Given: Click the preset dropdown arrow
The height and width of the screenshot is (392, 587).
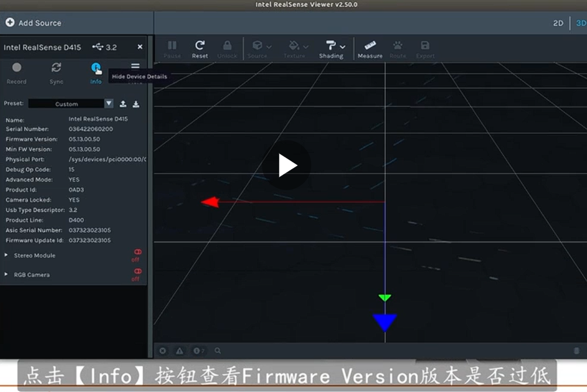Looking at the screenshot, I should pos(109,103).
